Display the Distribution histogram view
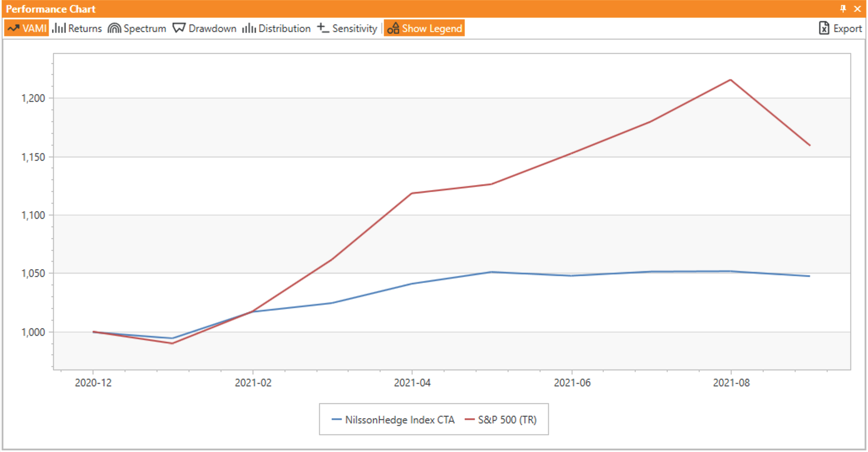This screenshot has height=452, width=868. [x=276, y=28]
